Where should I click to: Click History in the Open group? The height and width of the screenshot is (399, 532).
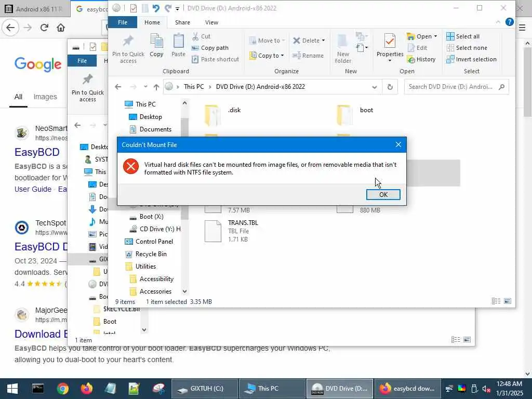[421, 59]
